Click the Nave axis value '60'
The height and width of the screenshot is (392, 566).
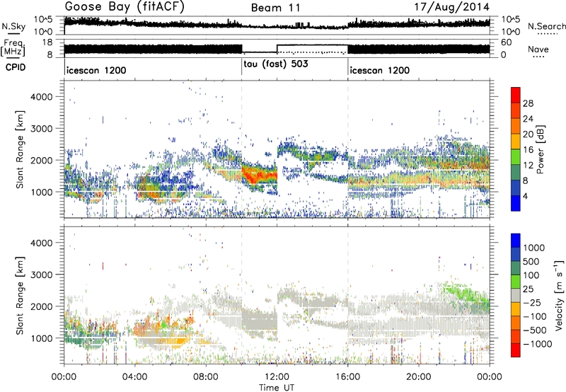tap(507, 42)
